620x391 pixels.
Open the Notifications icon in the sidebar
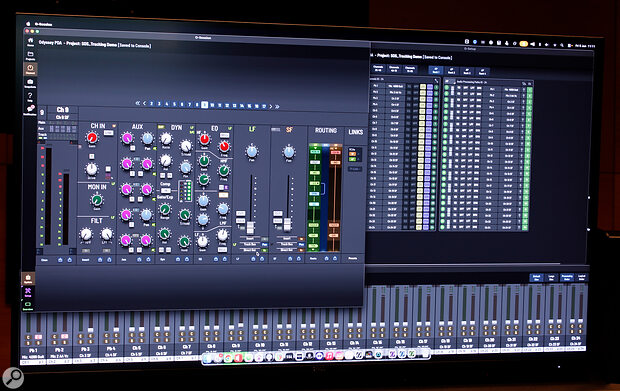[30, 110]
